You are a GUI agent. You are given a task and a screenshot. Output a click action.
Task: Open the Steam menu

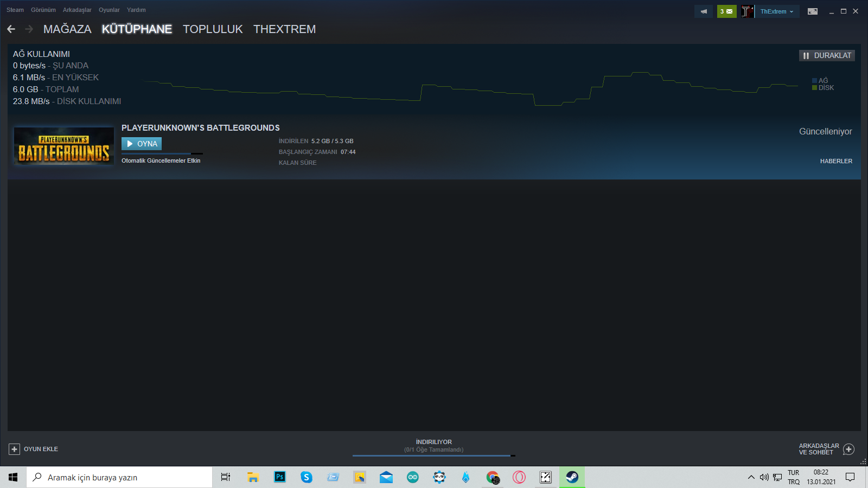click(15, 10)
